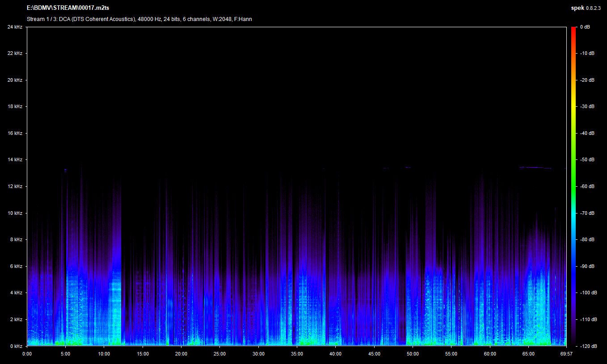Click the 14 kHz frequency label
Screen dimensions: 607x364
click(15, 159)
